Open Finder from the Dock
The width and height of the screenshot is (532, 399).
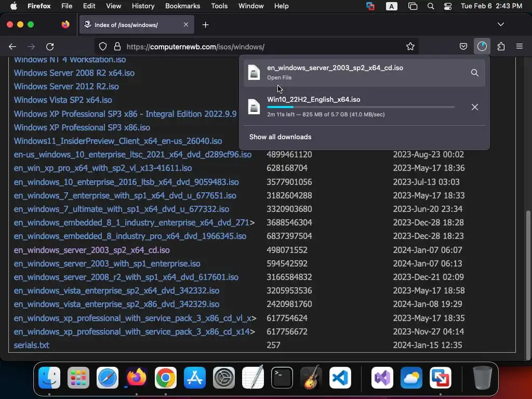[x=49, y=378]
